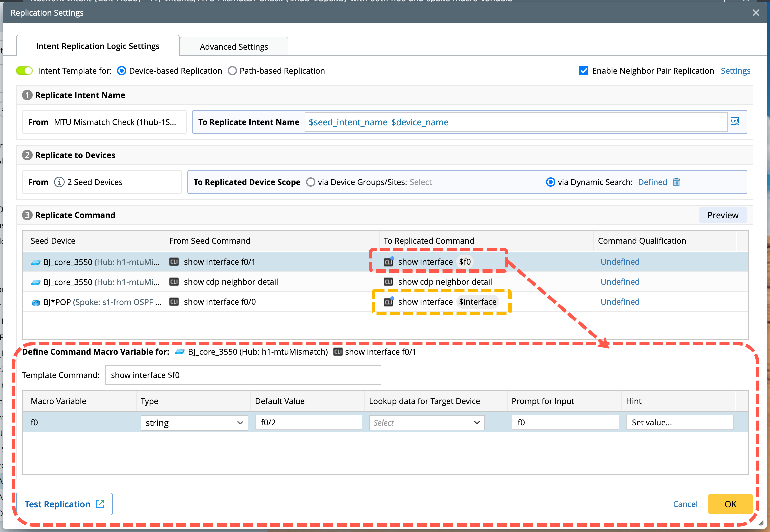Click the Preview button
This screenshot has width=770, height=532.
coord(723,215)
